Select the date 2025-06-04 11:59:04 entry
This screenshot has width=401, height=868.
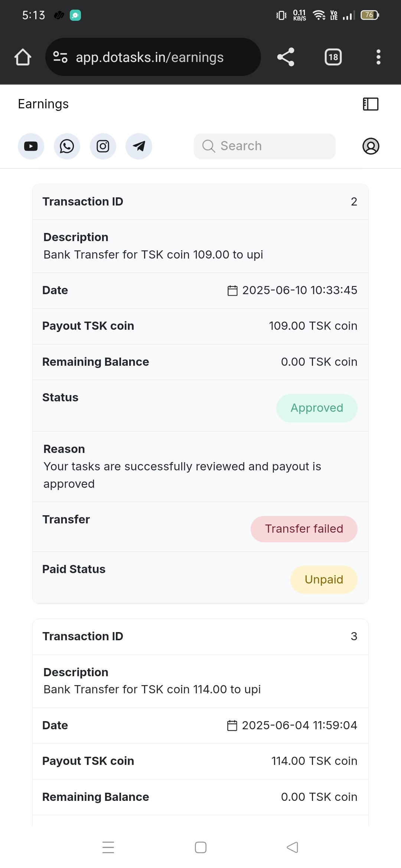tap(292, 726)
